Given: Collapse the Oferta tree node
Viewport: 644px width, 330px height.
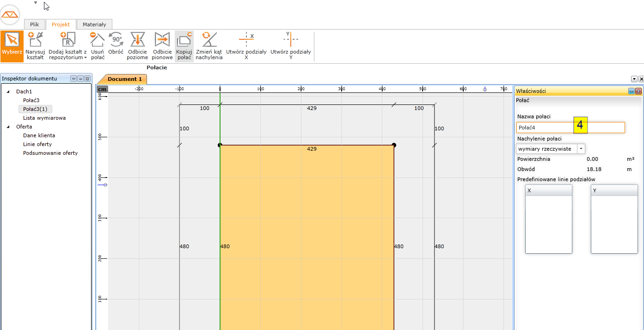Looking at the screenshot, I should pos(8,127).
